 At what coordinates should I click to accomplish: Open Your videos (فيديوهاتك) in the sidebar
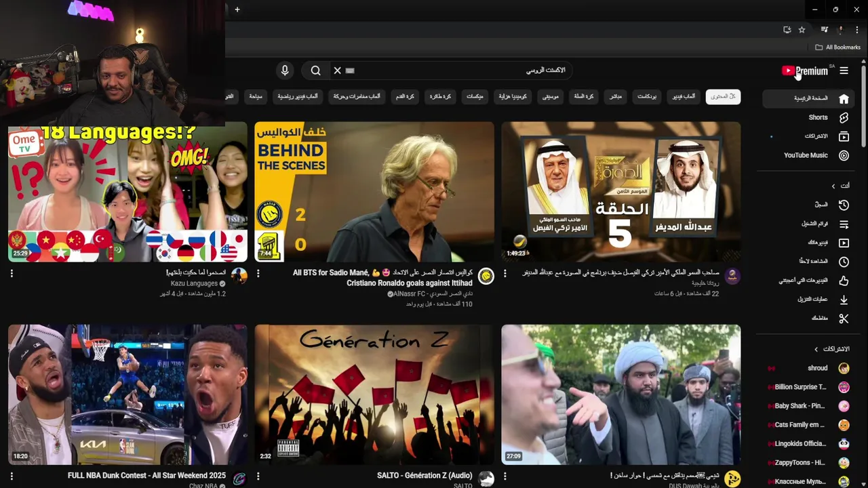(x=808, y=243)
